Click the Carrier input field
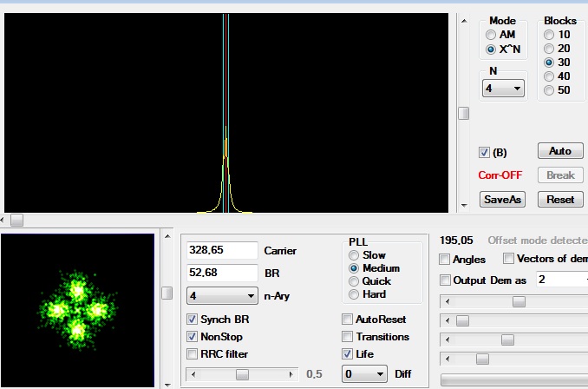This screenshot has height=389, width=588. tap(222, 250)
